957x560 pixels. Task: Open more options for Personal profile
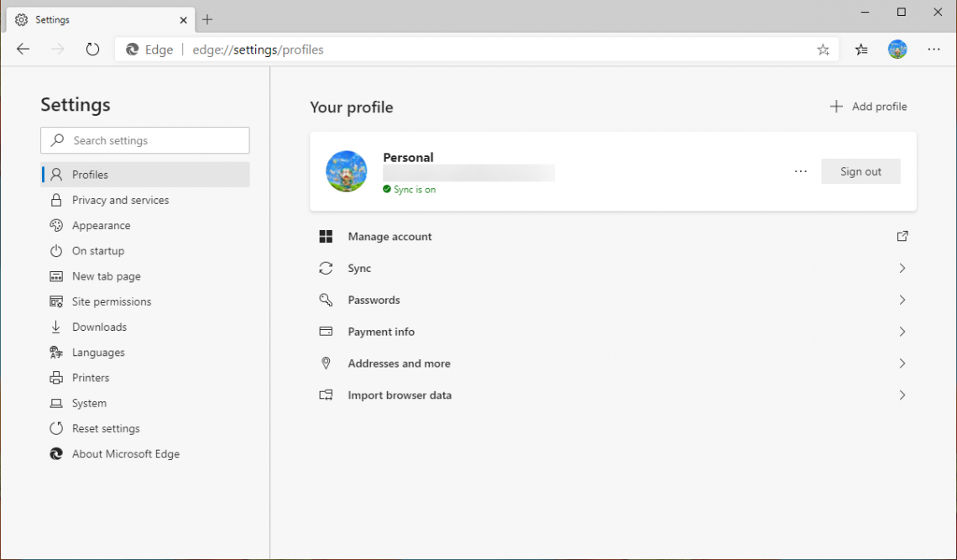point(800,171)
